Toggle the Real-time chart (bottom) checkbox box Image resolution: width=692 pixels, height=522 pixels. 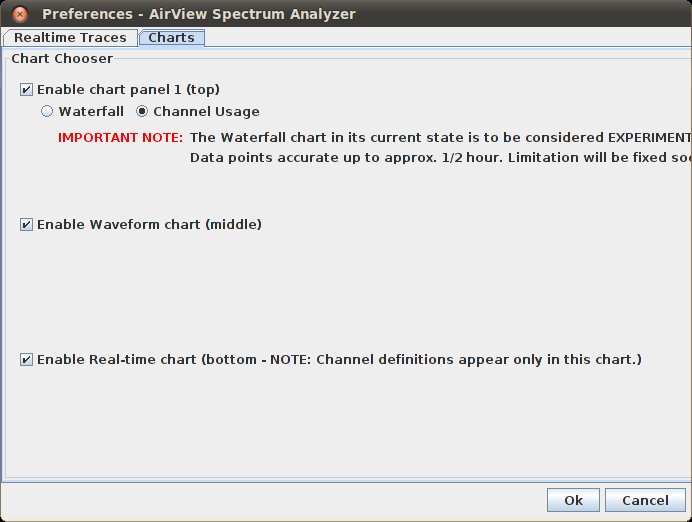(x=26, y=360)
